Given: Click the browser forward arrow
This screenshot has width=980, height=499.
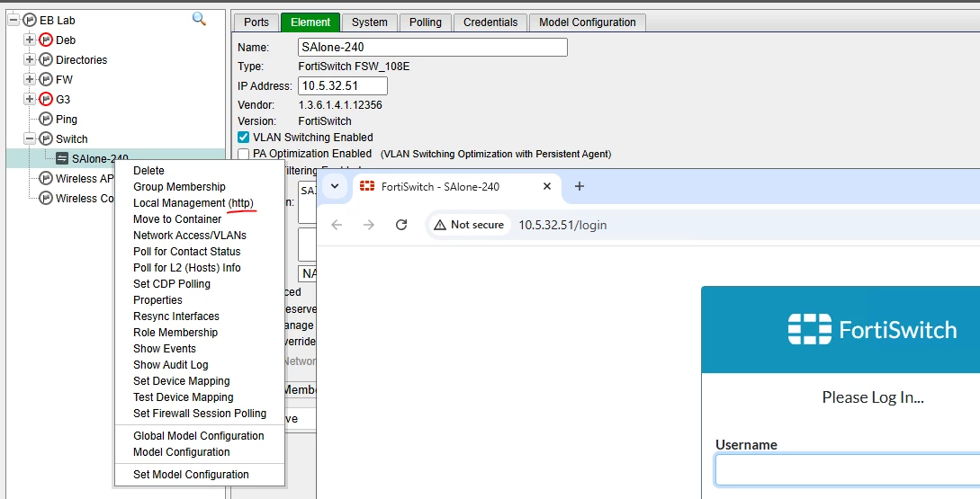Looking at the screenshot, I should (x=369, y=225).
